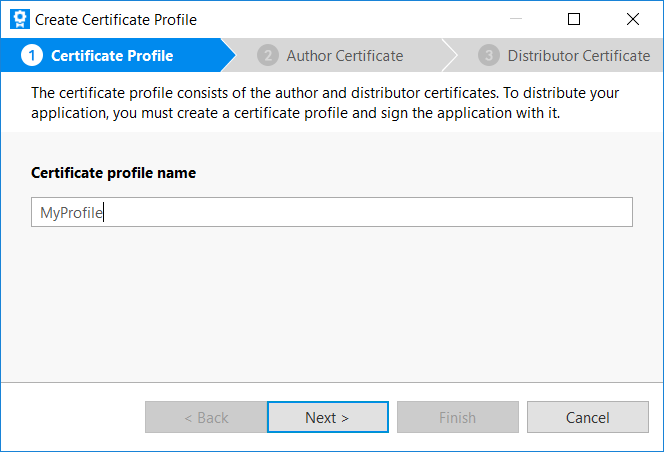The width and height of the screenshot is (664, 452).
Task: Jump to the Distributor Certificate step
Action: click(578, 56)
